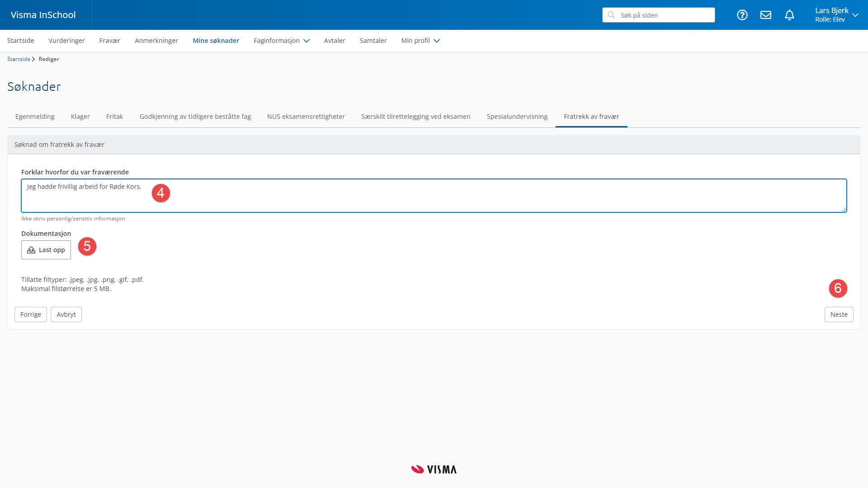Open the notifications bell icon

pos(789,15)
